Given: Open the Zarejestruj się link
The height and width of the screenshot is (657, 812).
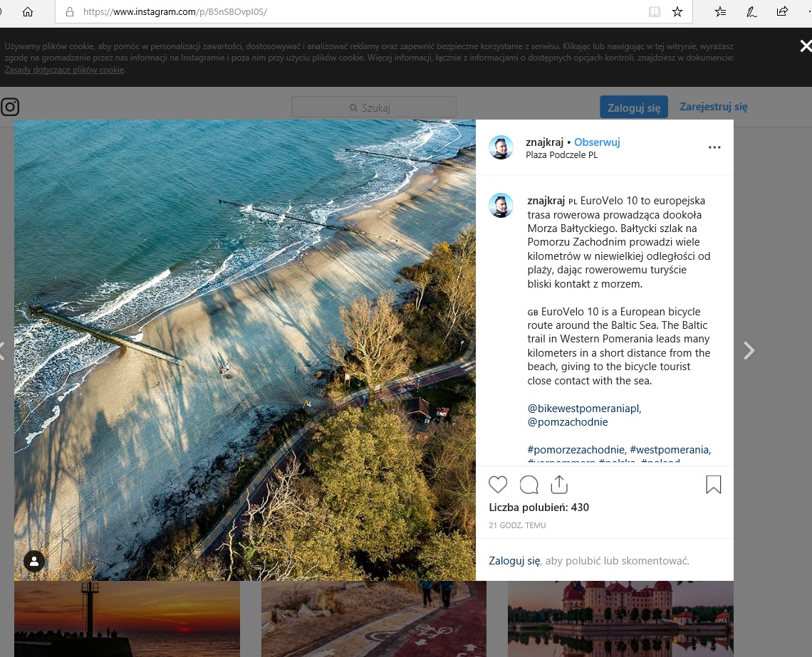Looking at the screenshot, I should click(x=713, y=107).
